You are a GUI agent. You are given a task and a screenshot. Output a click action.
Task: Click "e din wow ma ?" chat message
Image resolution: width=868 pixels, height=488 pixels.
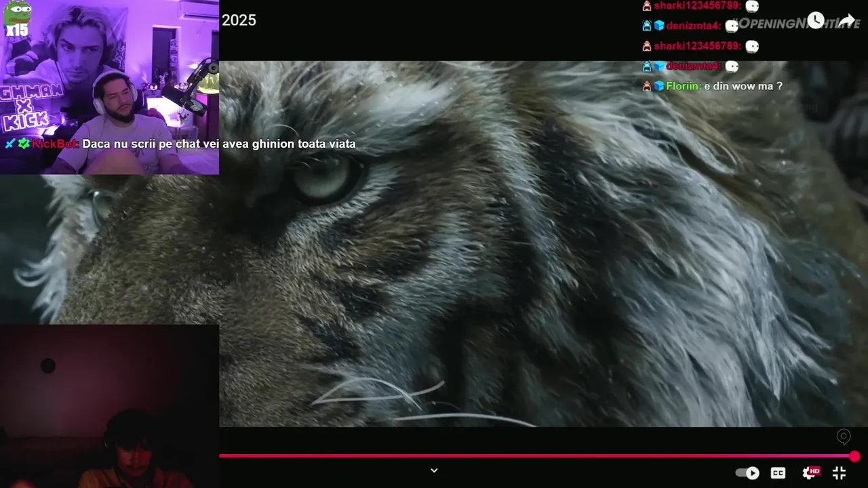point(743,86)
